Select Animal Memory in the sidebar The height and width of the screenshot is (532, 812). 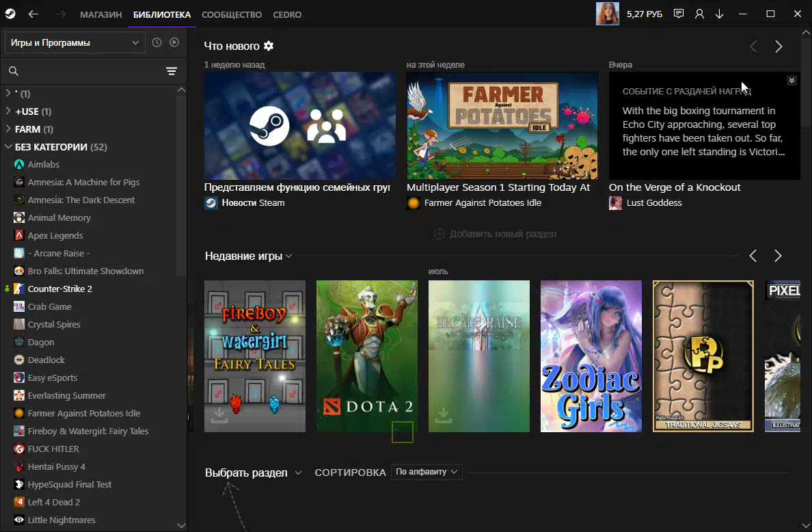(59, 217)
